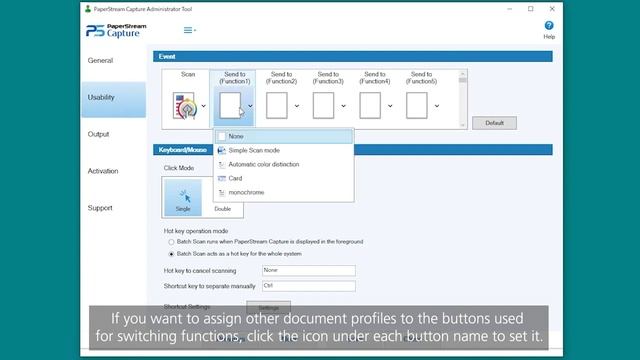Click the Event list scroll down arrow

pyautogui.click(x=462, y=125)
